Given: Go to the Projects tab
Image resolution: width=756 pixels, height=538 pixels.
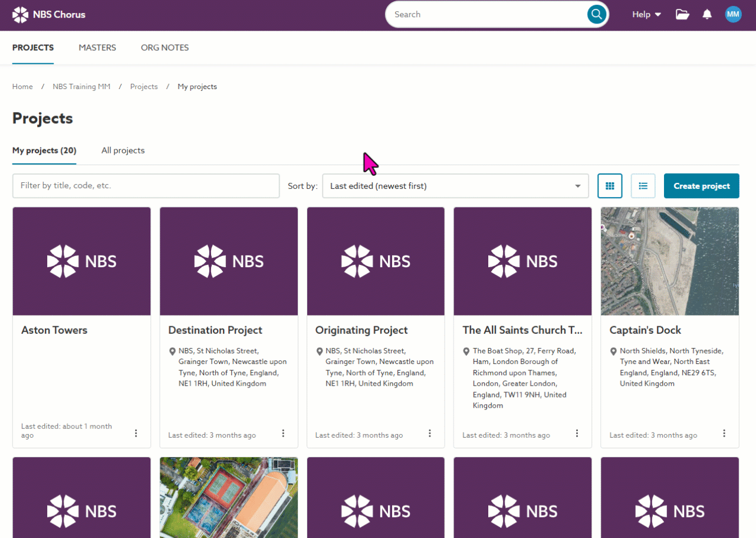Looking at the screenshot, I should [x=33, y=48].
